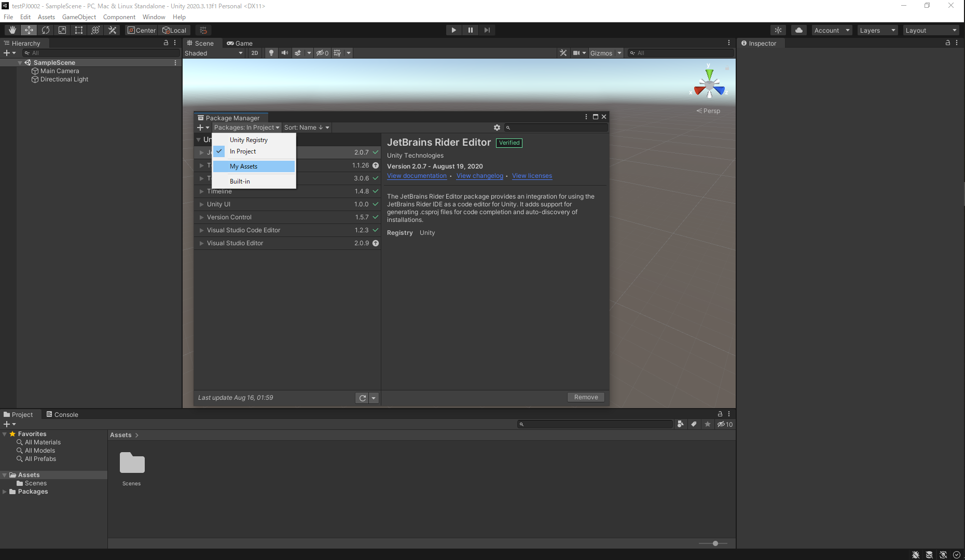The image size is (965, 560).
Task: Select the Scale tool
Action: click(62, 30)
